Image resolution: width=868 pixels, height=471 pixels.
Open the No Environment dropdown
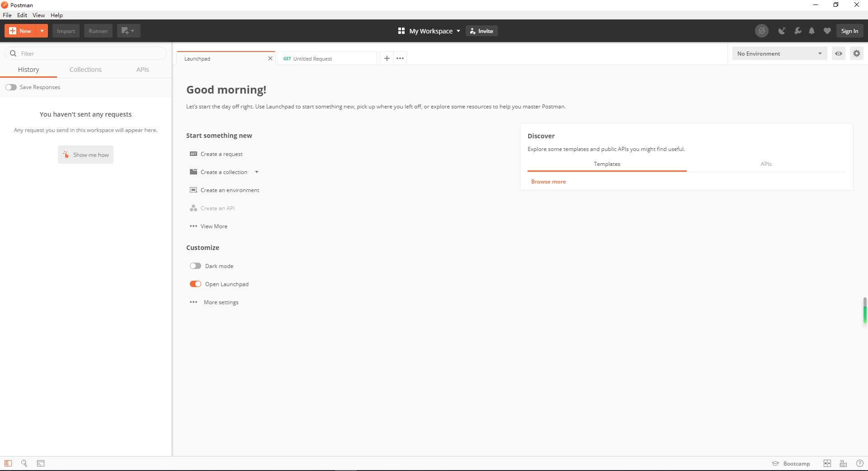[779, 53]
